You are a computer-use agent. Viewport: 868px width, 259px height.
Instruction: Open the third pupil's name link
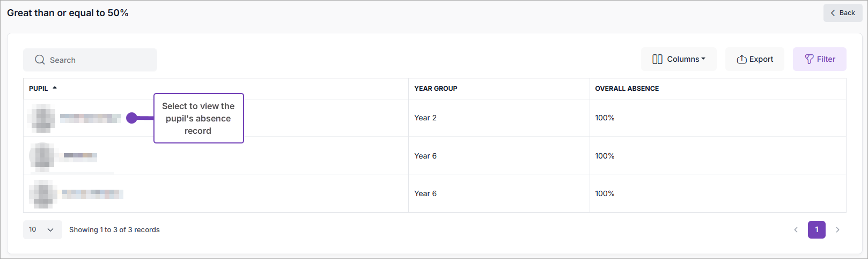pyautogui.click(x=92, y=194)
